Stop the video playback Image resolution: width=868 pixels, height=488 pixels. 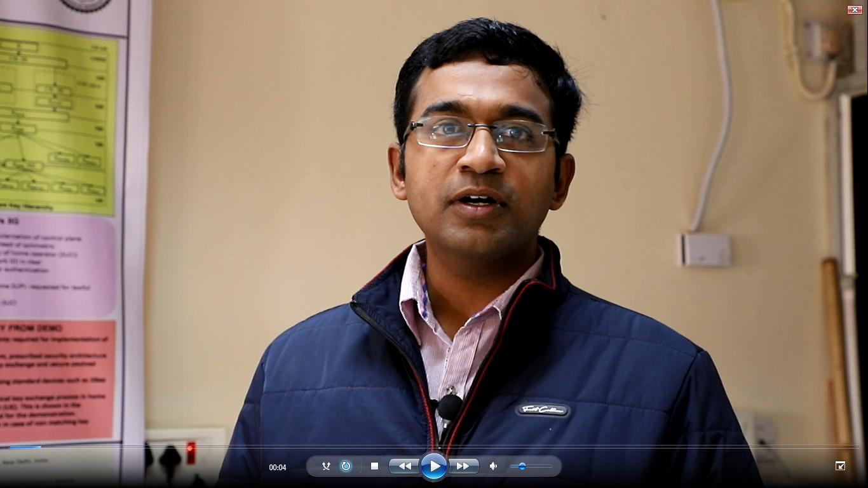coord(374,466)
